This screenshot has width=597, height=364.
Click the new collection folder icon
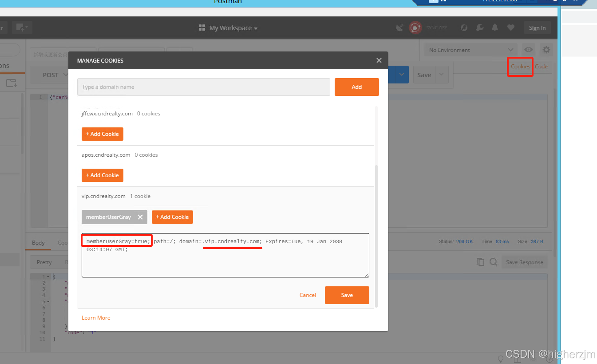click(12, 83)
